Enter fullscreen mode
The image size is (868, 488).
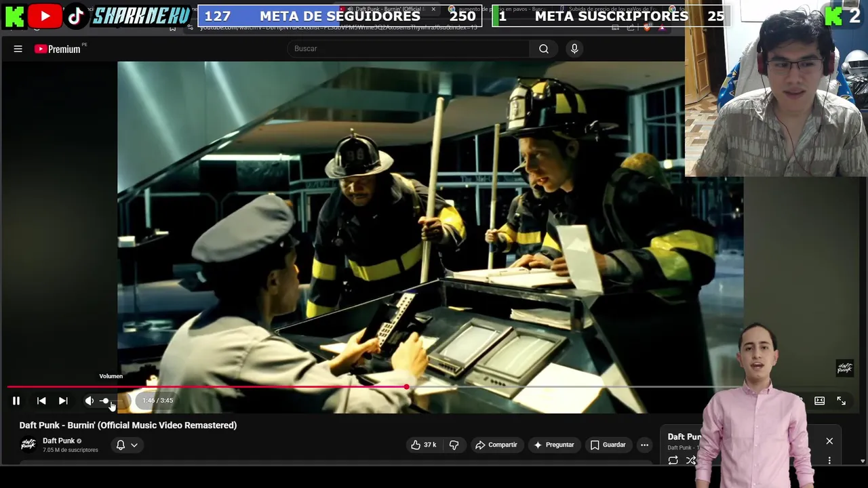point(841,401)
